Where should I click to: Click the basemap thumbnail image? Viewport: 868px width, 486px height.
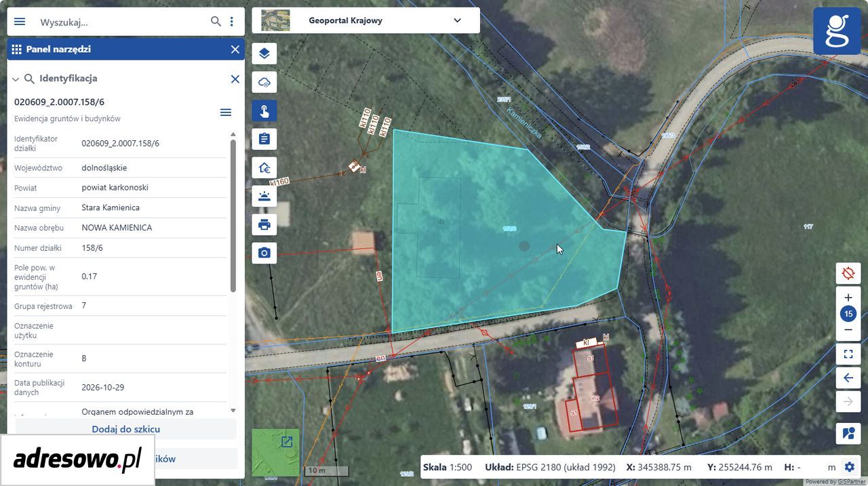(275, 20)
